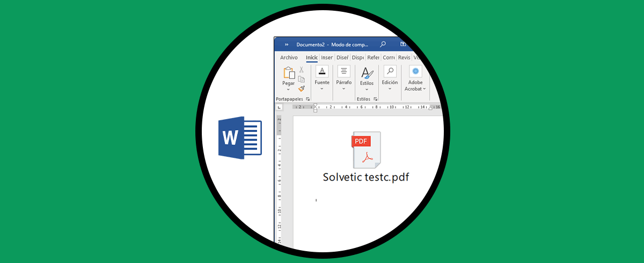
Task: Expand the quick access toolbar double chevron
Action: coord(287,45)
